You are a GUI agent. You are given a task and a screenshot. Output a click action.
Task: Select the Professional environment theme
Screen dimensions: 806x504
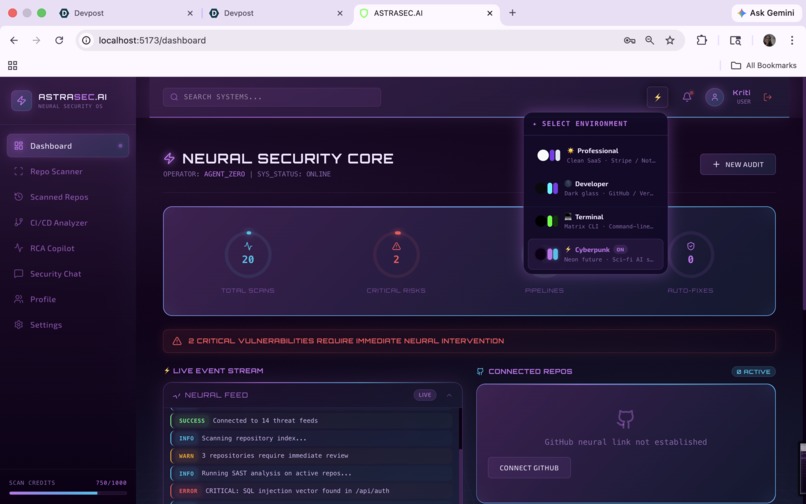point(595,155)
